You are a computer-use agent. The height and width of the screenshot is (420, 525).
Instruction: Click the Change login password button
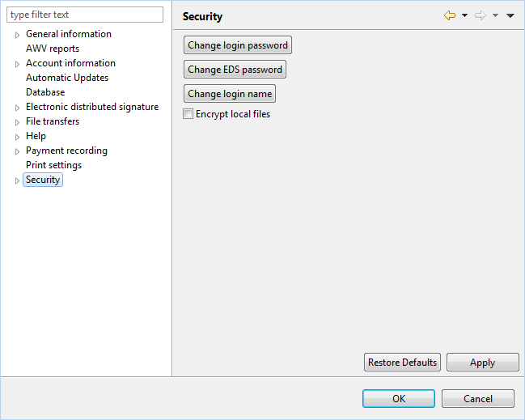(x=238, y=45)
